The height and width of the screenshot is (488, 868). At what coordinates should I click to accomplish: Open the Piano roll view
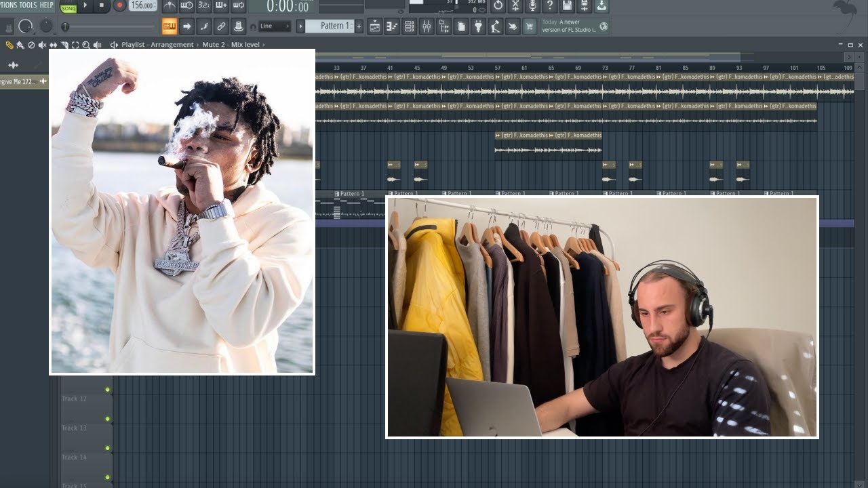[392, 26]
